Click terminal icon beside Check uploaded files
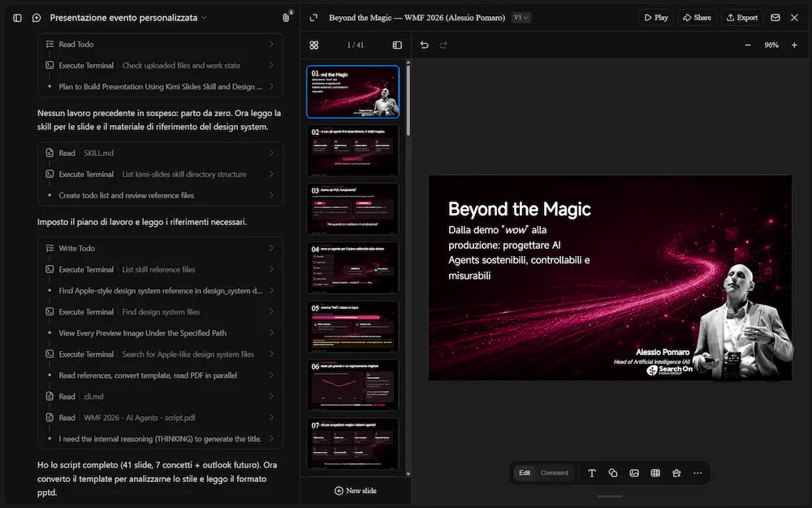The height and width of the screenshot is (508, 812). pyautogui.click(x=50, y=65)
